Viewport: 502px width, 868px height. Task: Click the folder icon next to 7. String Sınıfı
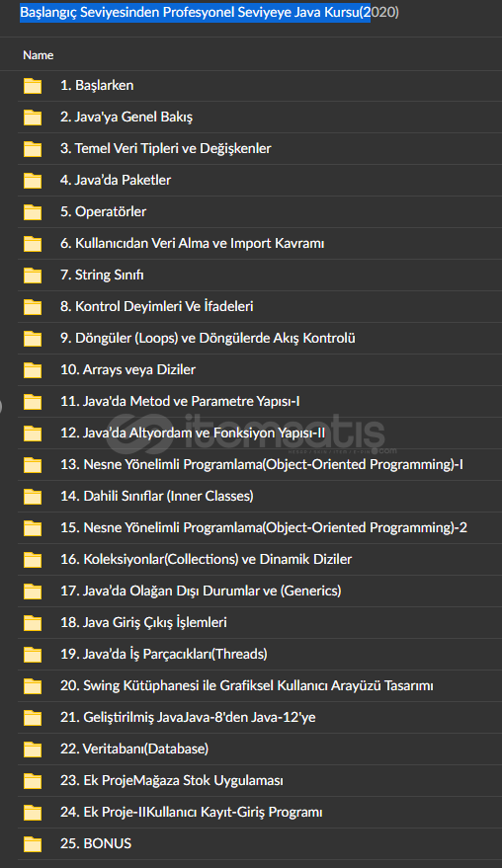[x=33, y=276]
